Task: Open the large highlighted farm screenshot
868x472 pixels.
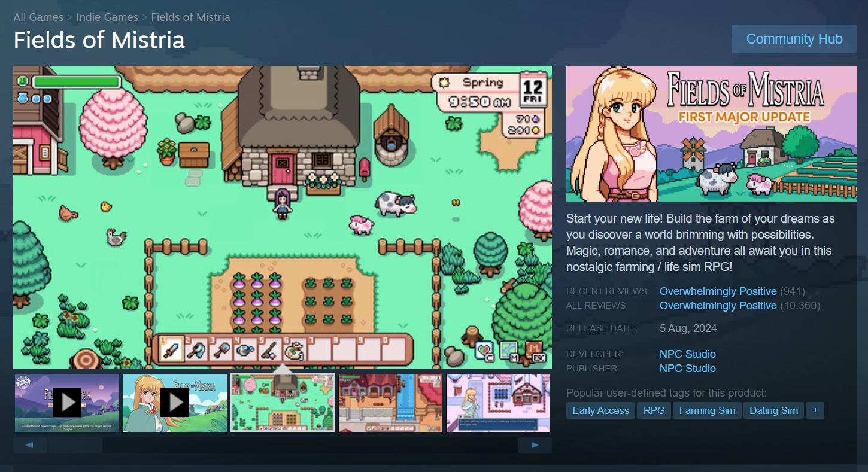Action: pyautogui.click(x=283, y=217)
